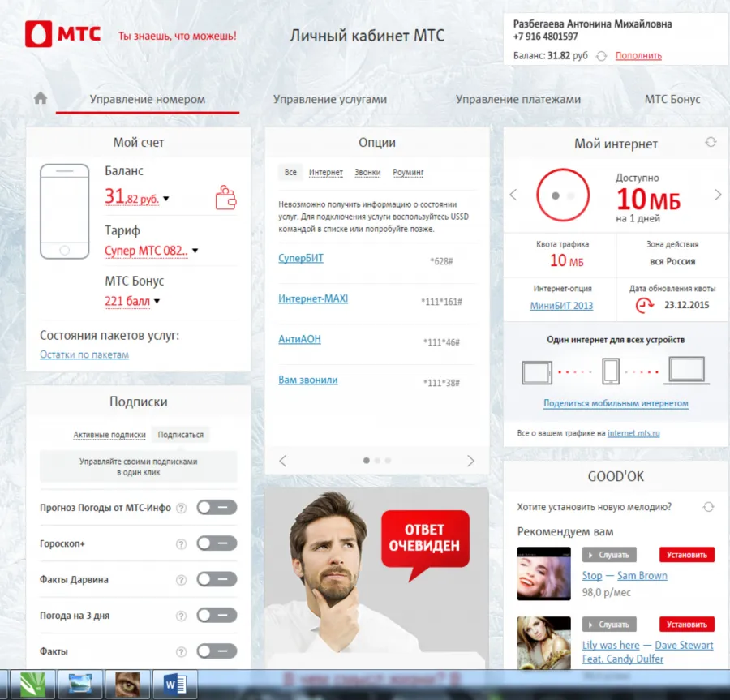Click the smartphone device icon between dotted lines
730x700 pixels.
click(x=610, y=371)
